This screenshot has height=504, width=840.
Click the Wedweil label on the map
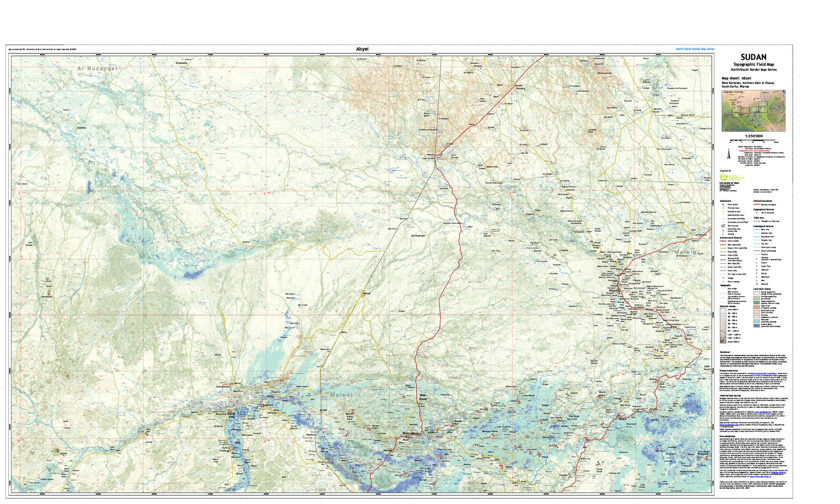(x=311, y=435)
